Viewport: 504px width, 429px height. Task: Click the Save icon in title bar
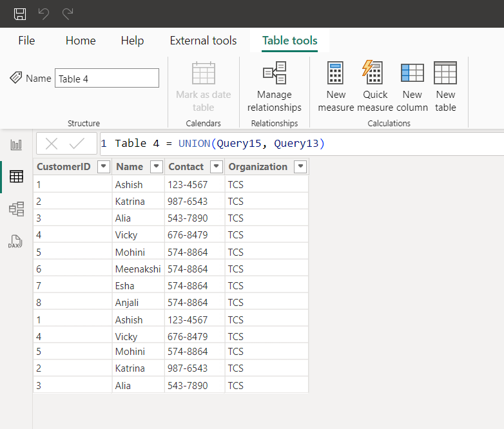(20, 14)
